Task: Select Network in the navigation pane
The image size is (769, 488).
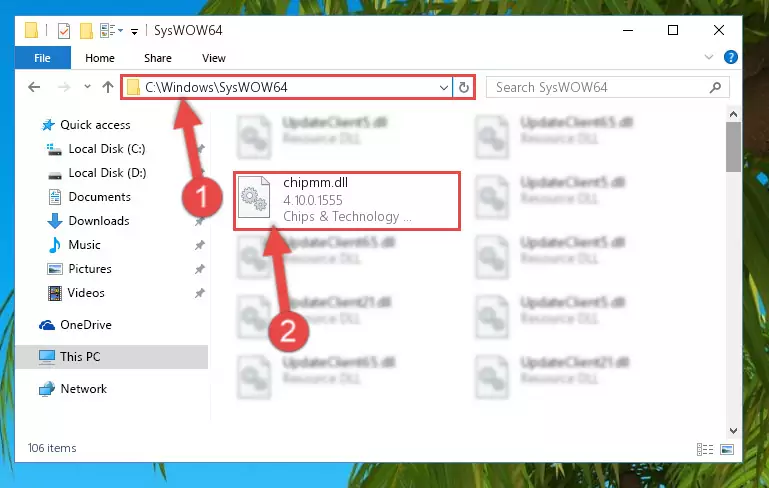Action: click(x=83, y=389)
